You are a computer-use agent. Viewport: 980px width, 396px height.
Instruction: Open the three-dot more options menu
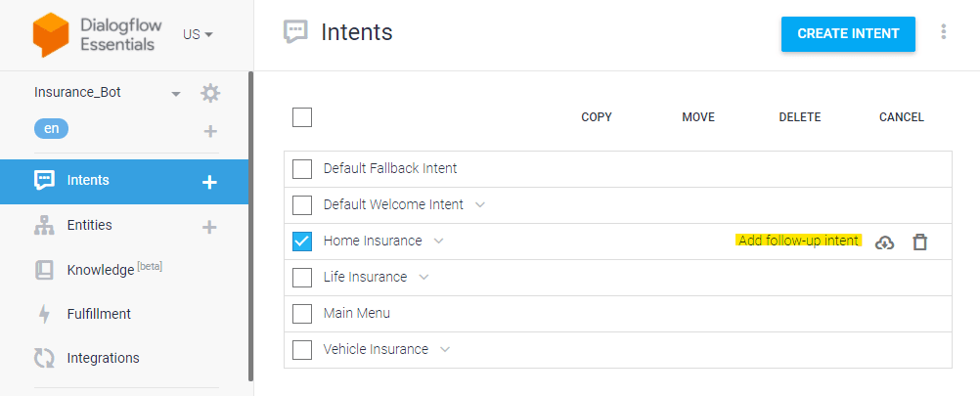pyautogui.click(x=943, y=32)
